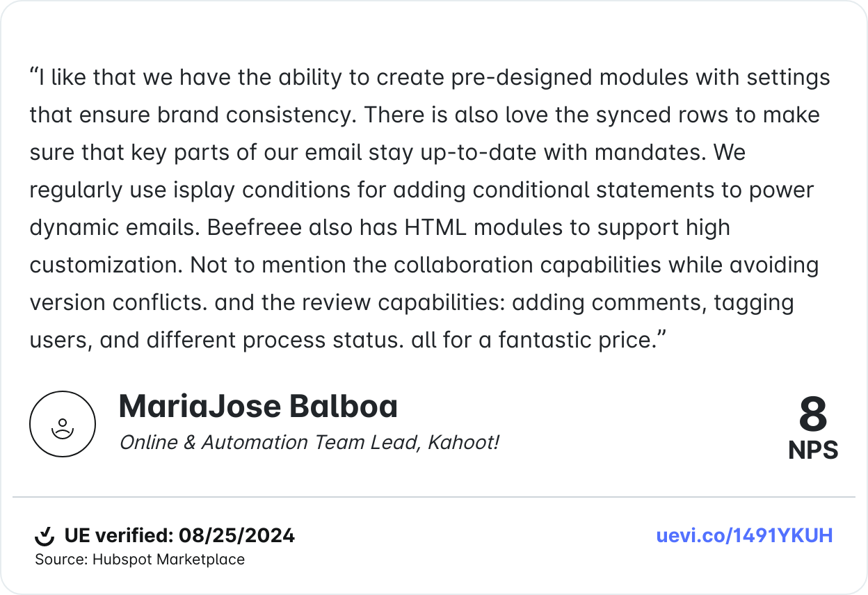Click the UE verified checkmark icon
Screen dimensions: 868x595
tap(45, 536)
